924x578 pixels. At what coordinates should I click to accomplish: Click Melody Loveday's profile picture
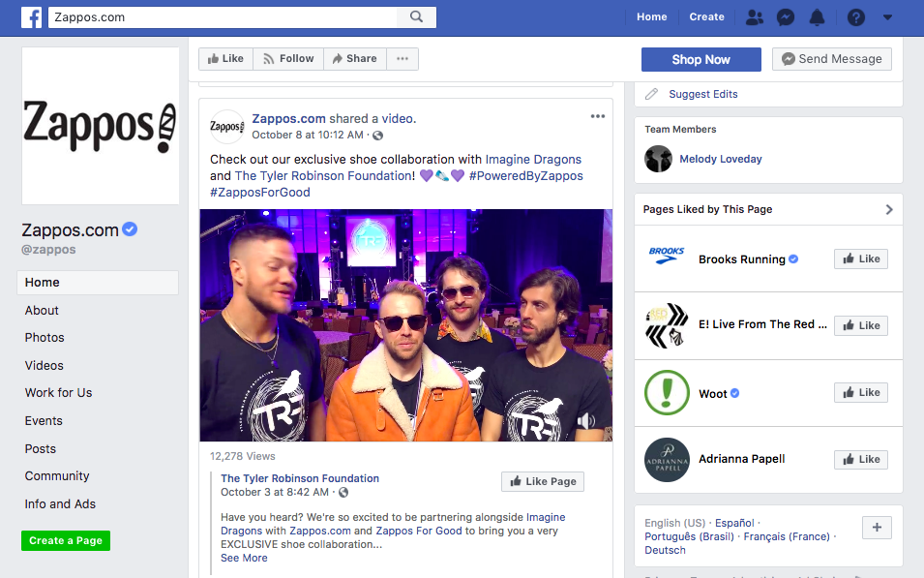point(658,159)
